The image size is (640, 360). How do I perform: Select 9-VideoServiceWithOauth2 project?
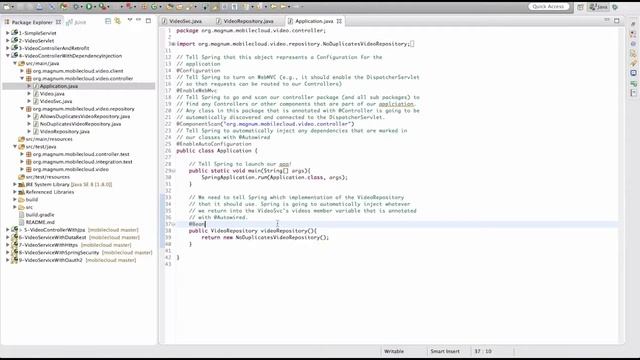[51, 260]
